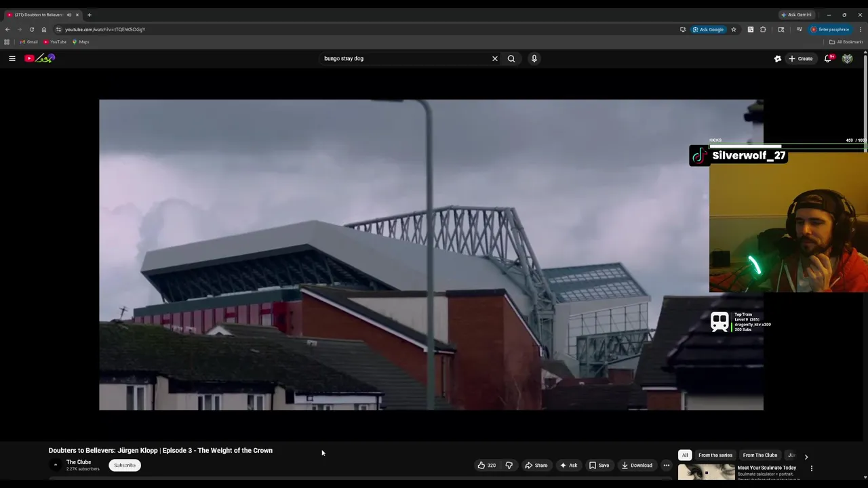868x488 pixels.
Task: Open the YouTube account avatar menu
Action: pos(847,58)
